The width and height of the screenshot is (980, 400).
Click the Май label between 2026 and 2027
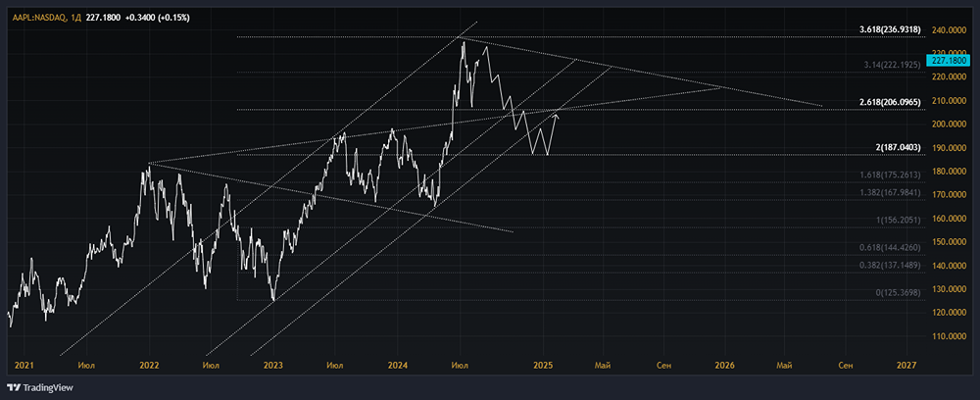(x=784, y=365)
